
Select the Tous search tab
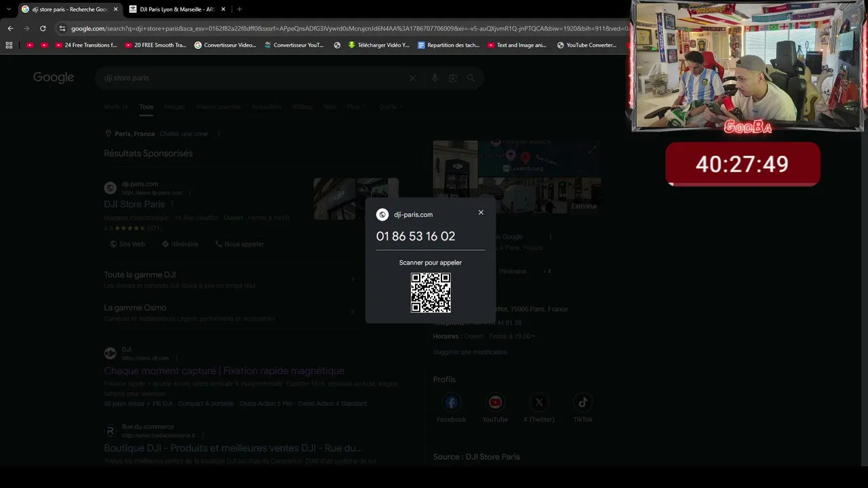(146, 106)
